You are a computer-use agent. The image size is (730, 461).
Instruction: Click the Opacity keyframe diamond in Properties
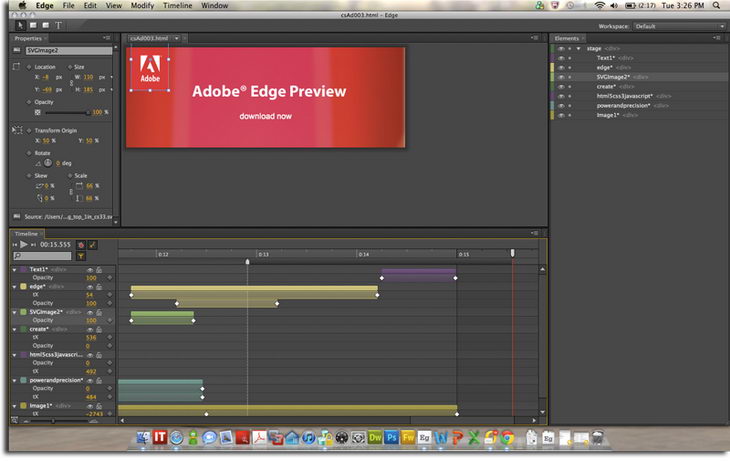coord(29,102)
